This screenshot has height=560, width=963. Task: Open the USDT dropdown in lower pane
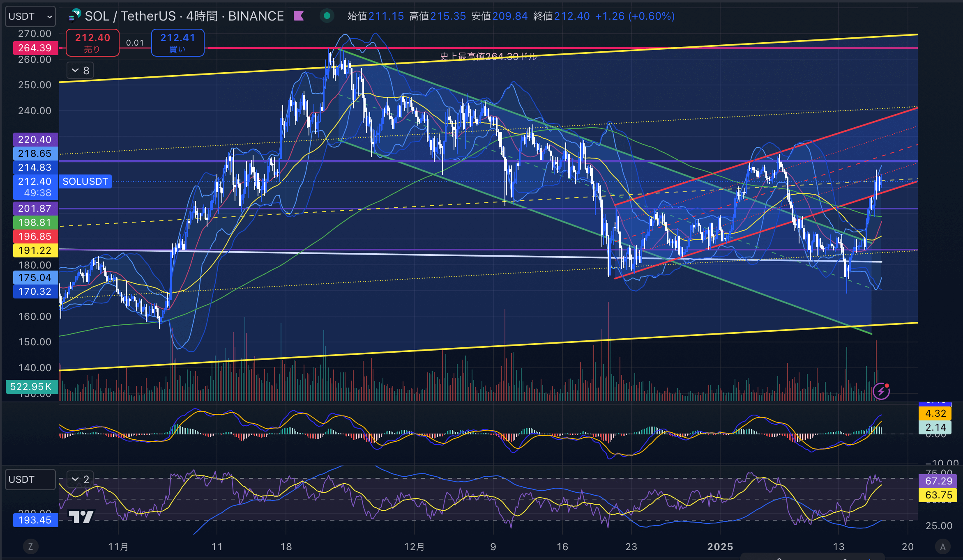tap(30, 480)
